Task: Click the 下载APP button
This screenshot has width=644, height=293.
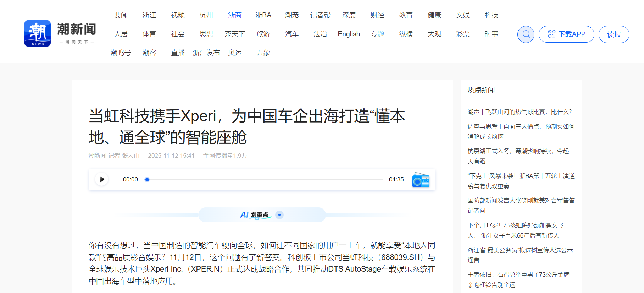Action: [x=566, y=34]
